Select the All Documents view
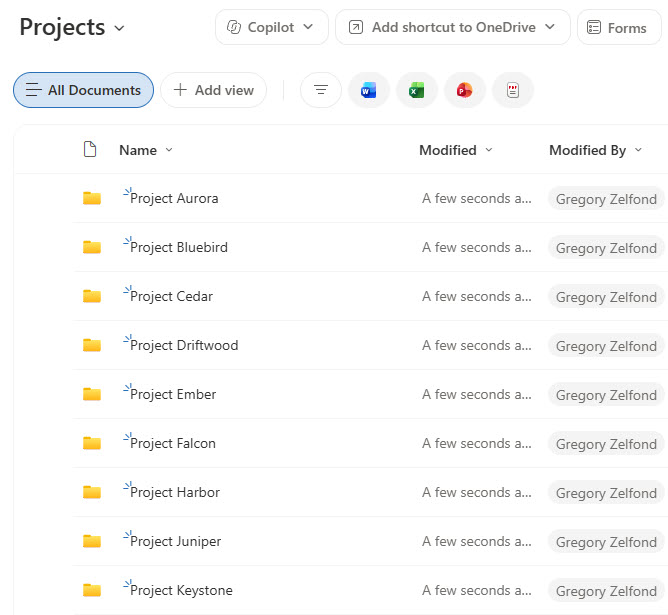Viewport: 668px width, 615px height. (x=84, y=90)
